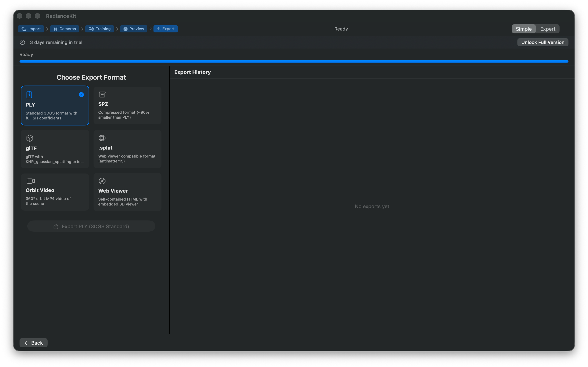Click the .splat globe icon
The width and height of the screenshot is (588, 367).
[102, 138]
